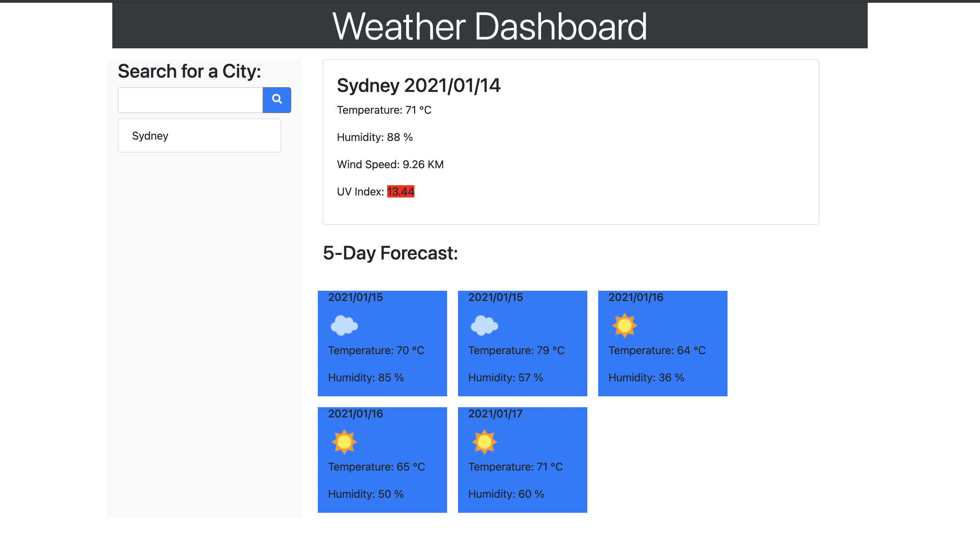
Task: Click sun icon on 2021/01/17 card
Action: click(484, 442)
